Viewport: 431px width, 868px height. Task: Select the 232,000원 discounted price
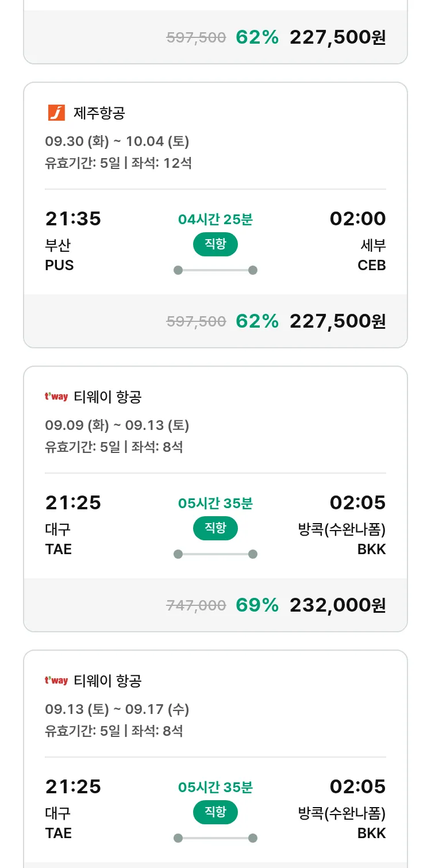pos(337,605)
